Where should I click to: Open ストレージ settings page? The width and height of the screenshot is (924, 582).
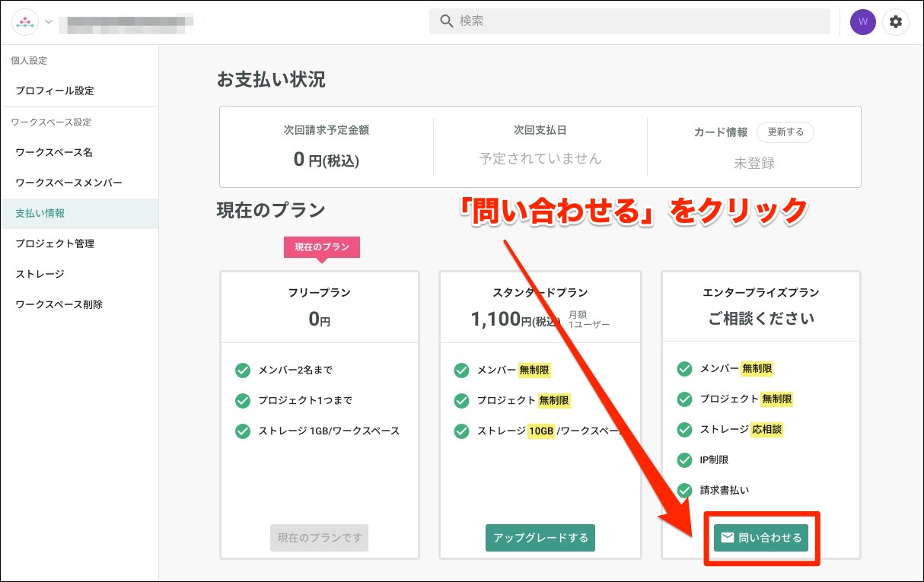pyautogui.click(x=40, y=274)
